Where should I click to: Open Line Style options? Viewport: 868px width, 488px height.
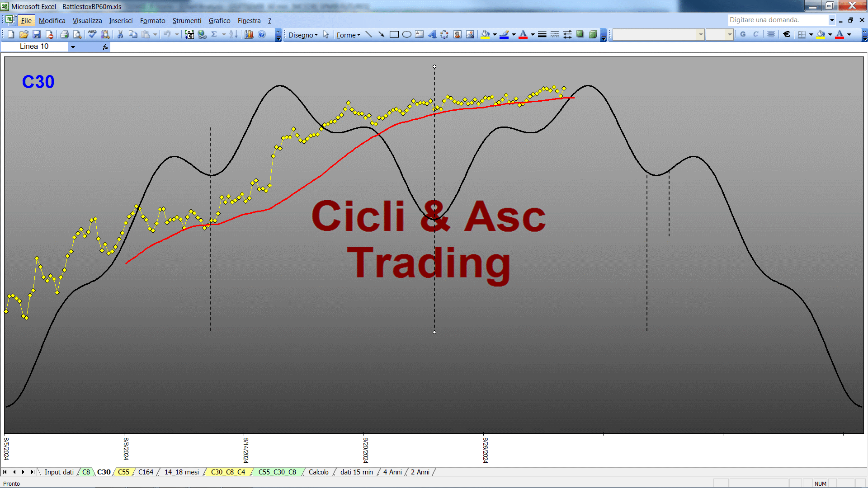(x=542, y=34)
